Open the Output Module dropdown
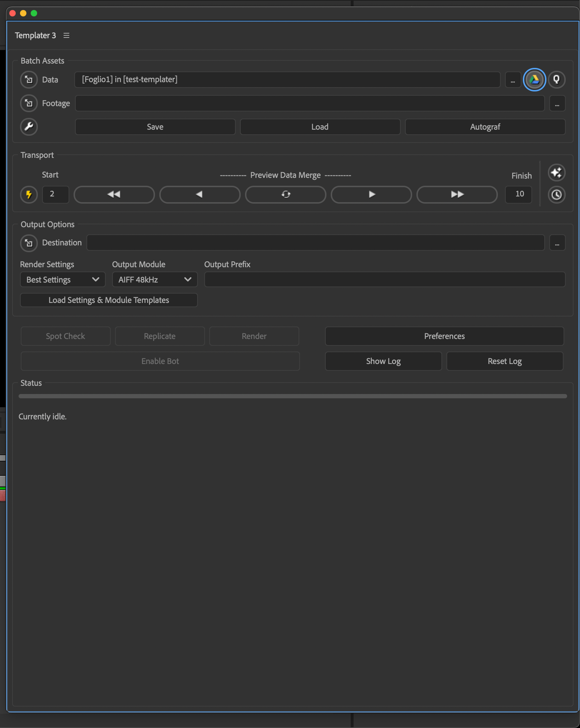Viewport: 580px width, 728px height. click(155, 280)
